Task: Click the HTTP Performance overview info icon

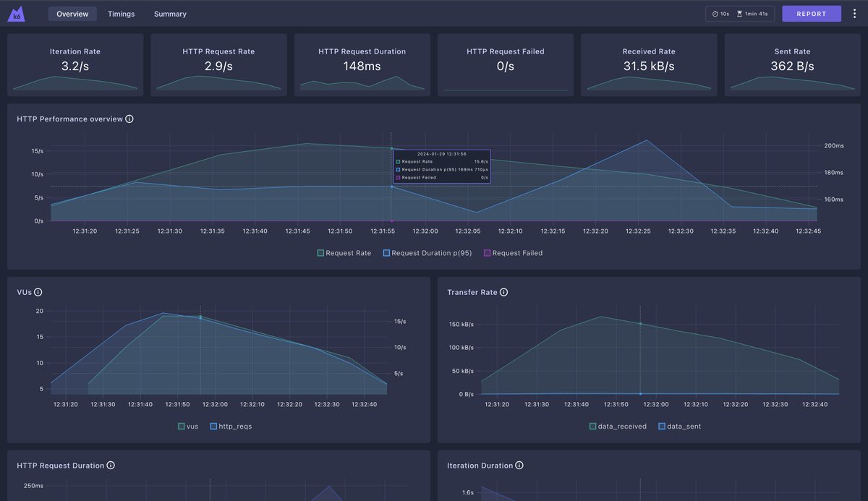Action: coord(129,119)
